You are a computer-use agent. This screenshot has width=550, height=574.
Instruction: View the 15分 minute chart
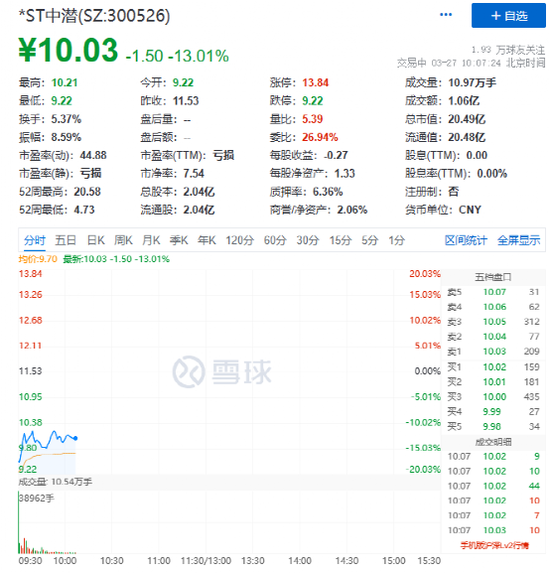point(340,241)
